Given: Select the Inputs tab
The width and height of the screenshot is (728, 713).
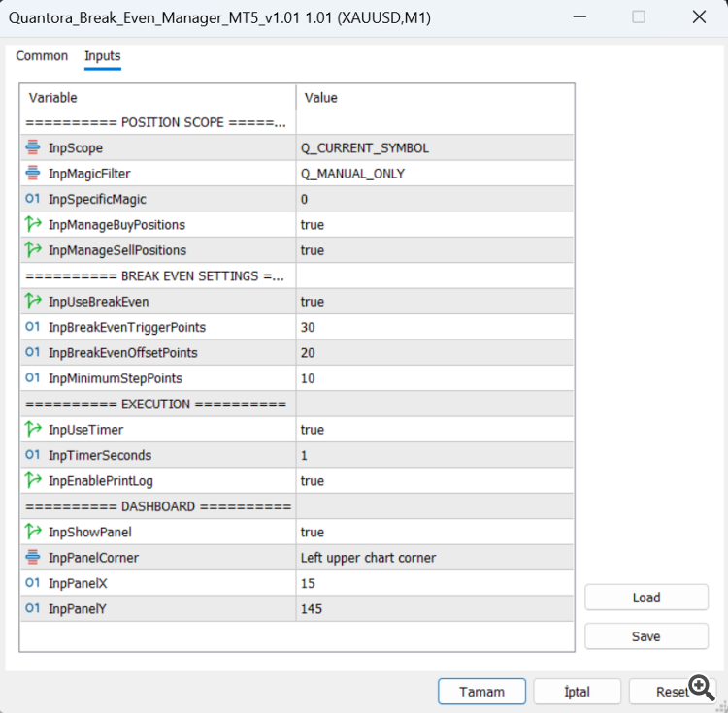Looking at the screenshot, I should [103, 56].
